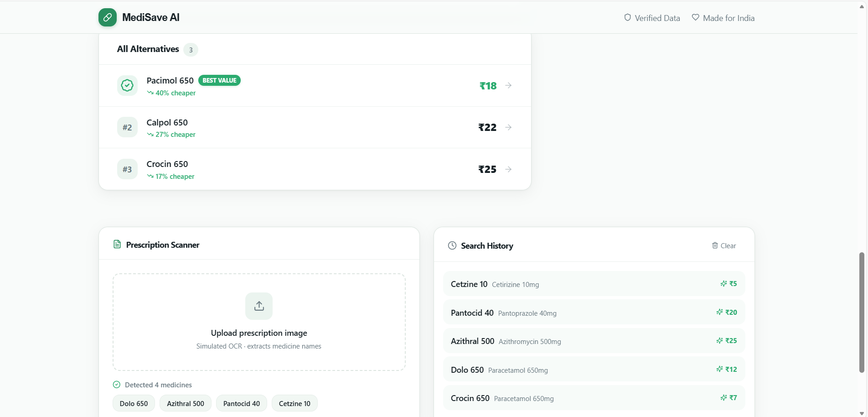The width and height of the screenshot is (868, 417).
Task: Click the trash icon beside Clear
Action: (715, 245)
